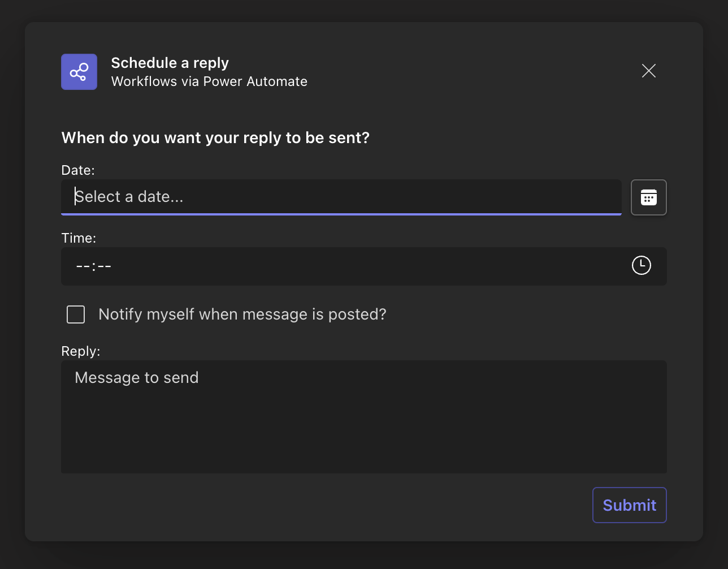728x569 pixels.
Task: Click the 'Reply:' field label
Action: (x=80, y=351)
